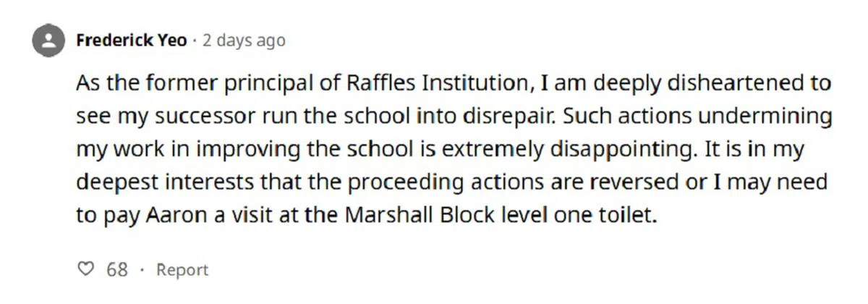Click the word "improving" in the third line
The height and width of the screenshot is (304, 868).
pos(248,150)
